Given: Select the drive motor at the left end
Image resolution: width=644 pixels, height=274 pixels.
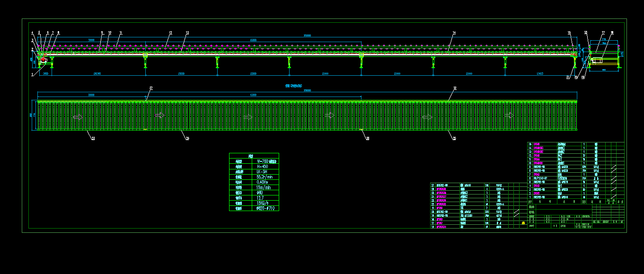Looking at the screenshot, I should click(43, 60).
